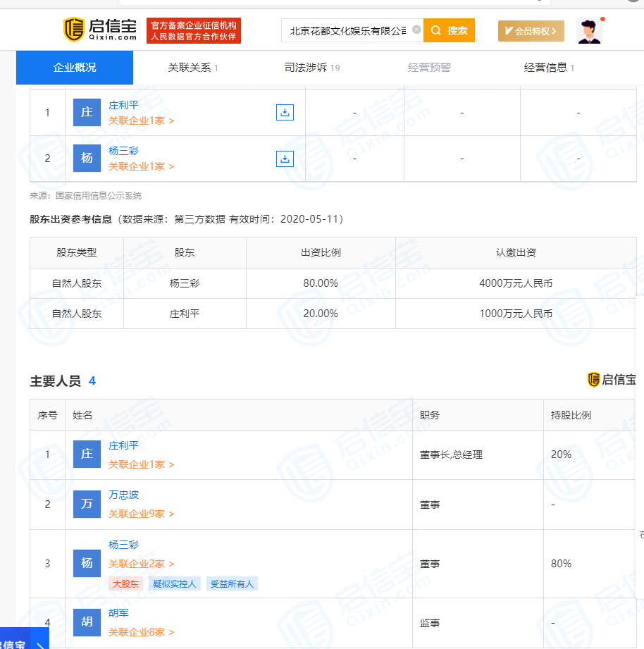The height and width of the screenshot is (649, 644).
Task: Click the Qixinbao logo icon
Action: (x=73, y=29)
